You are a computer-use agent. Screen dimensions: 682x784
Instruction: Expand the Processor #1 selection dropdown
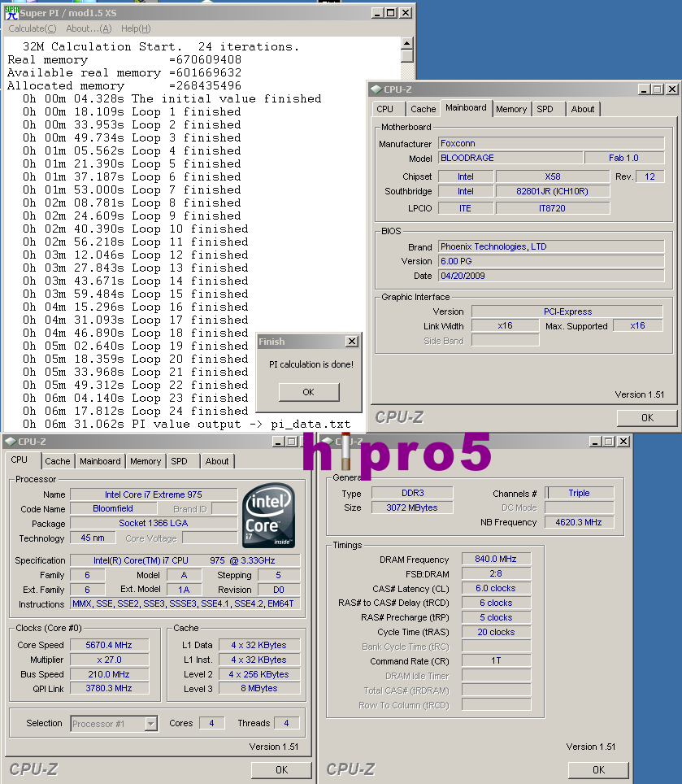coord(151,724)
